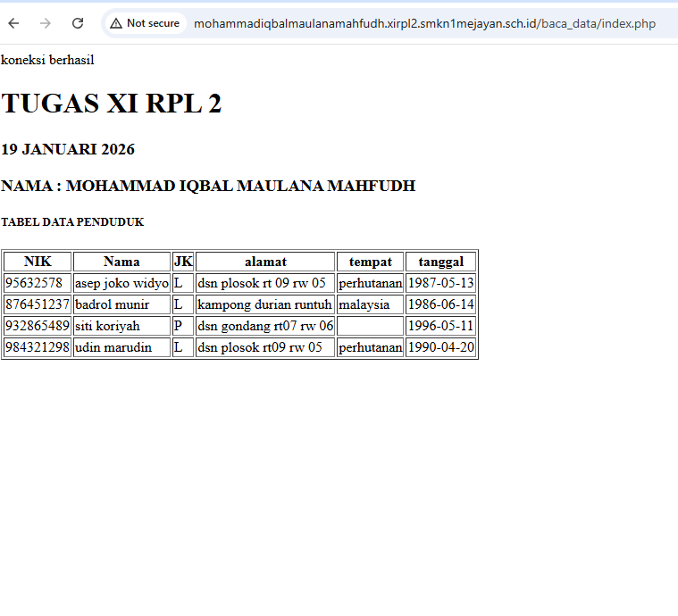Click the tempat column header

tap(370, 262)
